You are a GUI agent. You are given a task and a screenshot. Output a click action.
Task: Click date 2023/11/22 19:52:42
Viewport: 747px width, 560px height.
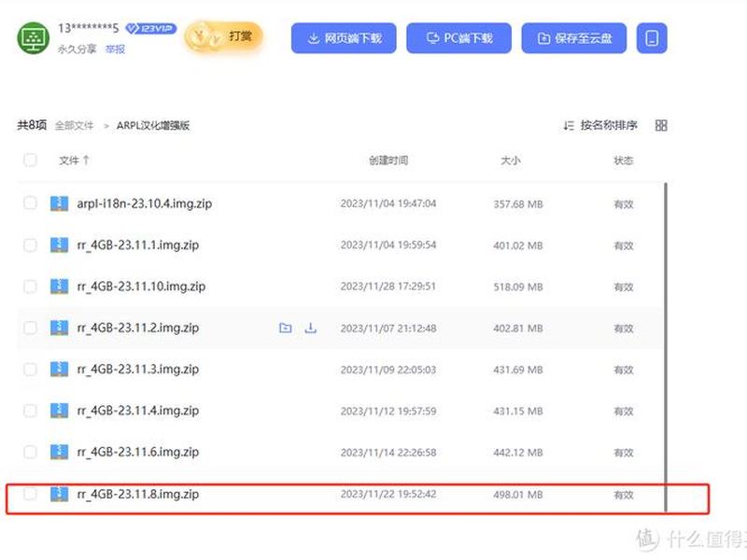coord(388,495)
